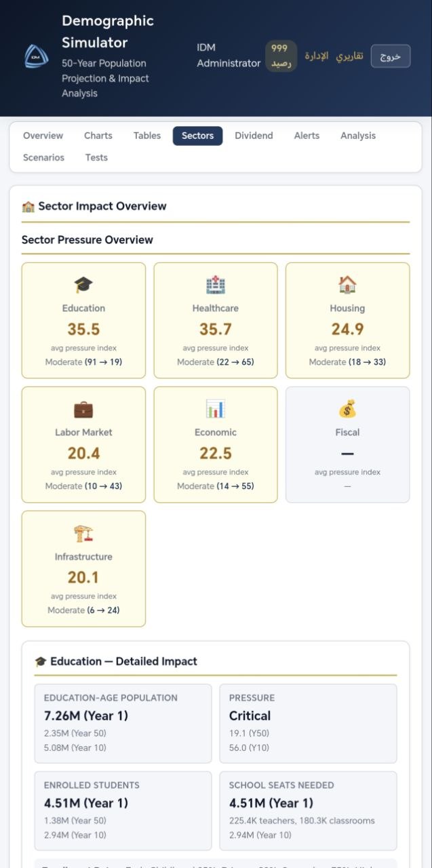Select the Infrastructure crane icon
The width and height of the screenshot is (432, 868).
pyautogui.click(x=83, y=533)
